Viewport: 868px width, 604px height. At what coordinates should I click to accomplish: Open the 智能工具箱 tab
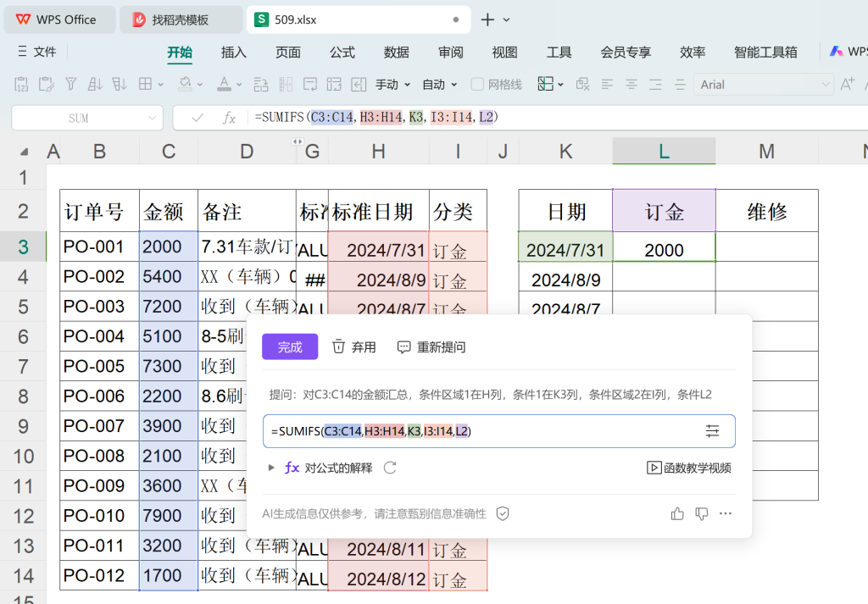[x=765, y=53]
